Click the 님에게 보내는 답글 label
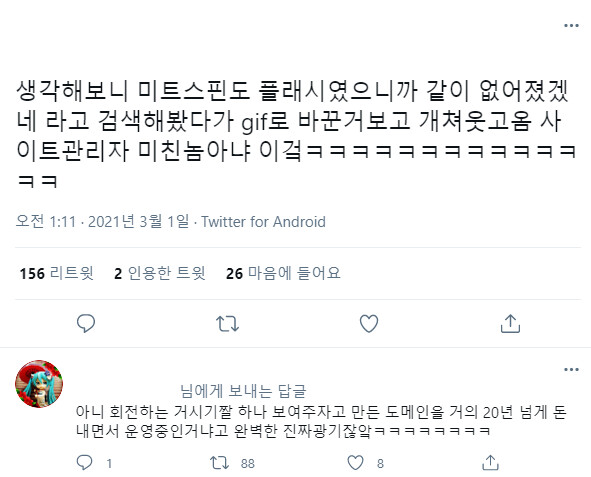 (243, 391)
